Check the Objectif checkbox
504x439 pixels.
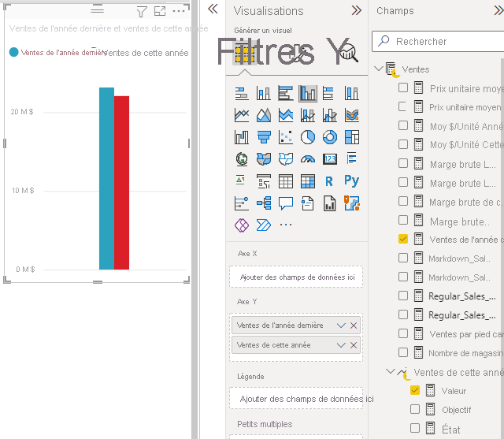(415, 409)
